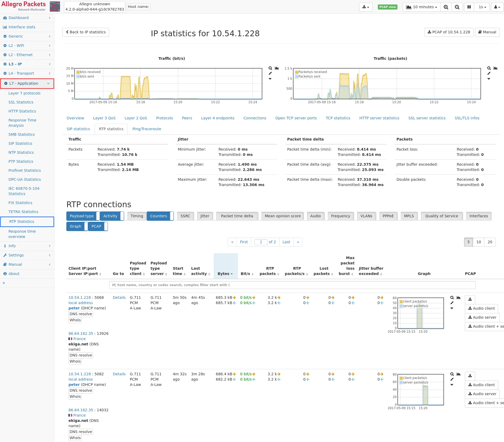Click Back to IP statistics button
504x442 pixels.
tap(86, 32)
